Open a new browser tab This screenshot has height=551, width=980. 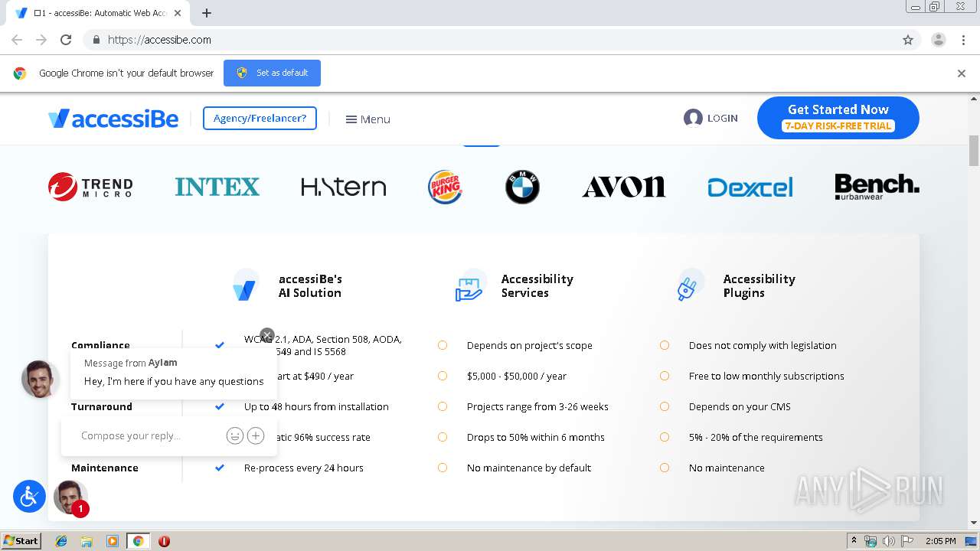(207, 13)
